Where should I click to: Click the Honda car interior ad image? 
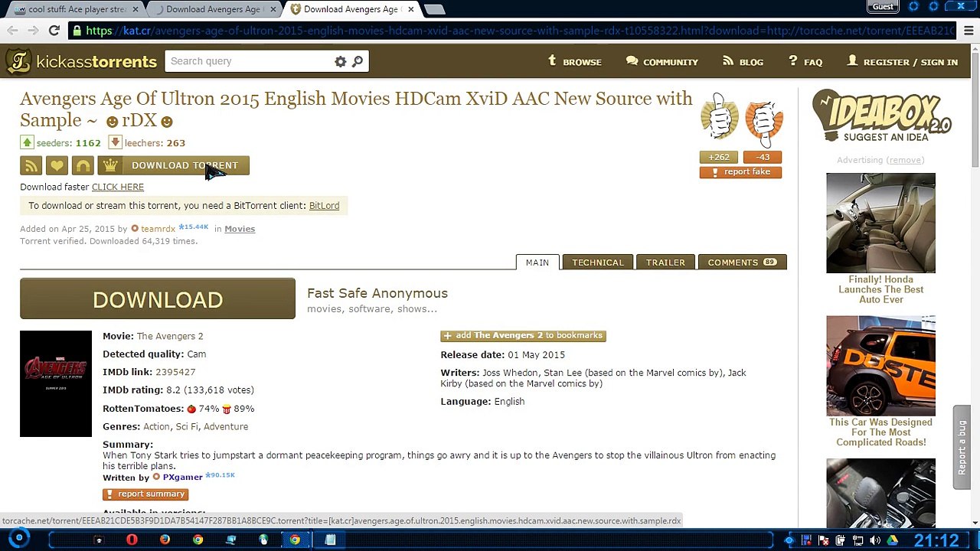[880, 223]
